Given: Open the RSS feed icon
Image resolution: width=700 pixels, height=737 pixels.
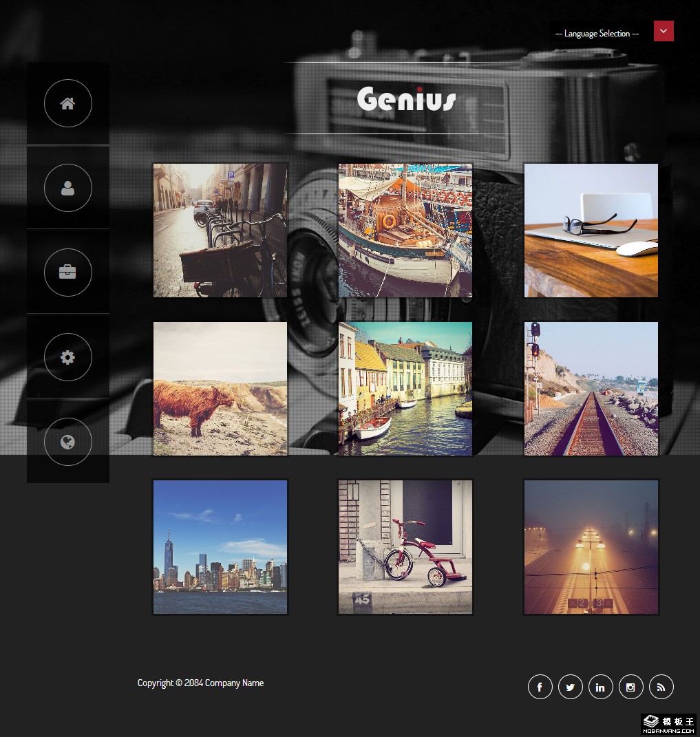Looking at the screenshot, I should [x=661, y=687].
